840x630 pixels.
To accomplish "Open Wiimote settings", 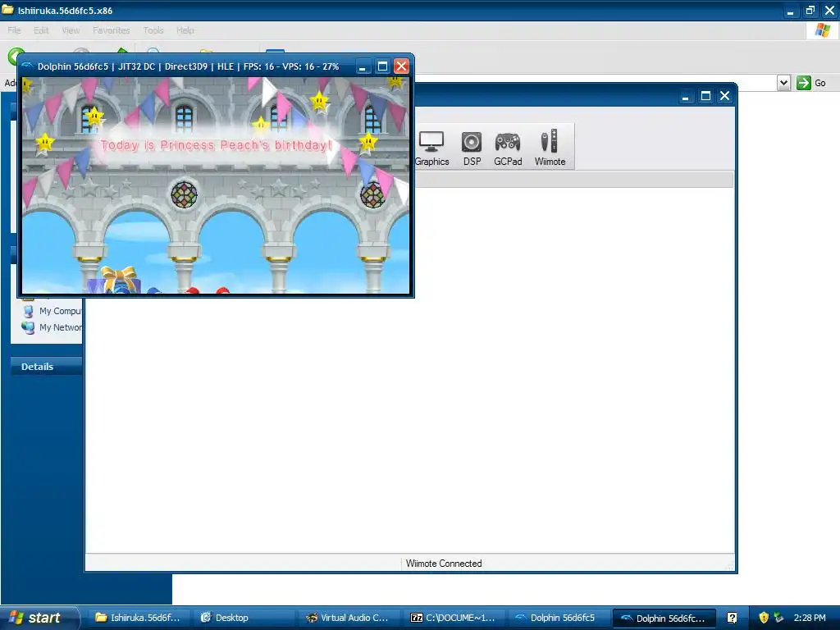I will pyautogui.click(x=550, y=148).
